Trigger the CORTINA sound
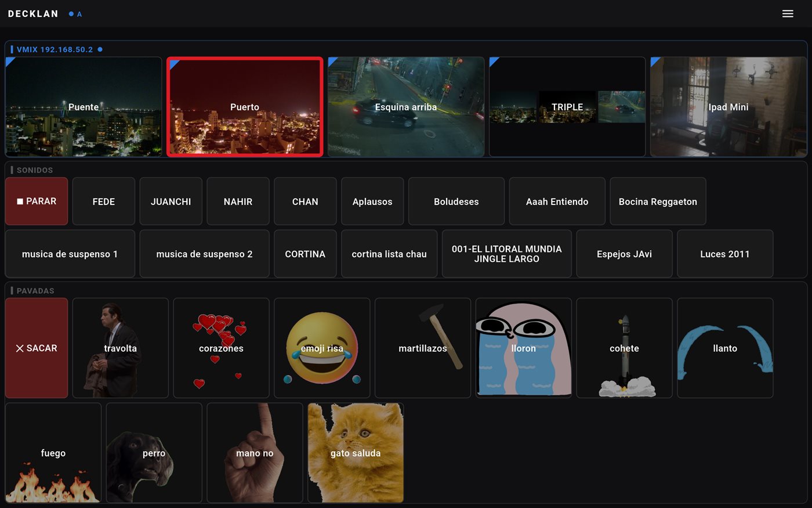 pyautogui.click(x=305, y=254)
